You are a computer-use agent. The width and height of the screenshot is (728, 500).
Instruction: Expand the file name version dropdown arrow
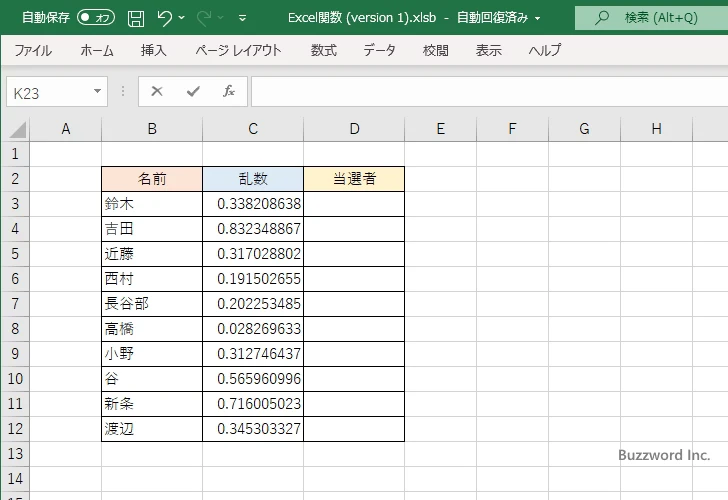coord(538,19)
